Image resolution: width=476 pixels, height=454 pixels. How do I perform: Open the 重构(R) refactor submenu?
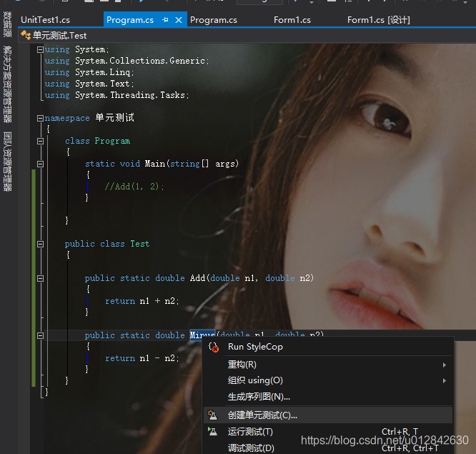[328, 365]
